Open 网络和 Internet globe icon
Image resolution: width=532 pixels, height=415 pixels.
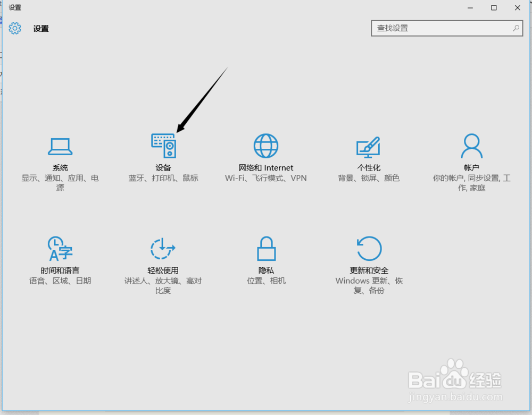pos(266,145)
